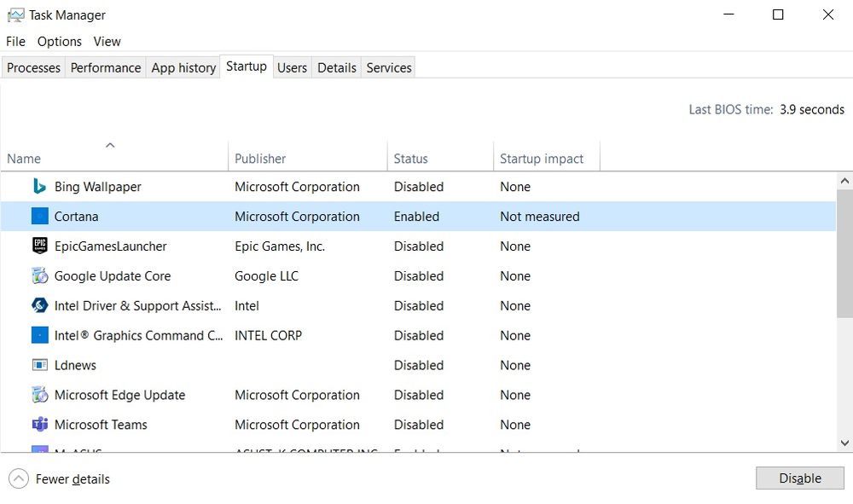Open the File menu

(15, 41)
